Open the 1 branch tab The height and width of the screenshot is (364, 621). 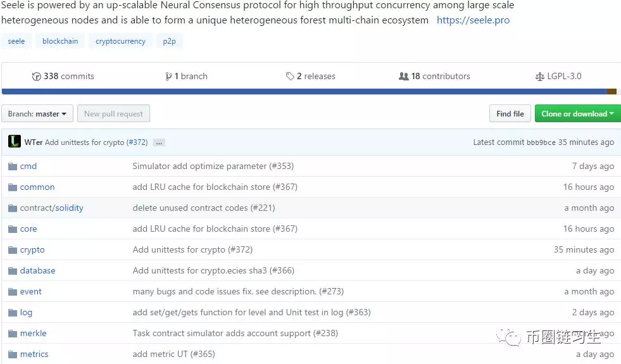pos(187,77)
